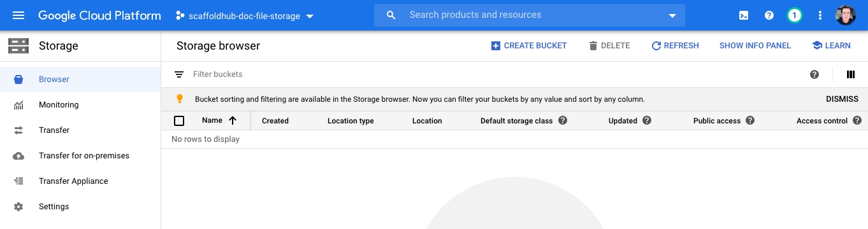868x229 pixels.
Task: Open the hamburger navigation menu
Action: pyautogui.click(x=18, y=15)
